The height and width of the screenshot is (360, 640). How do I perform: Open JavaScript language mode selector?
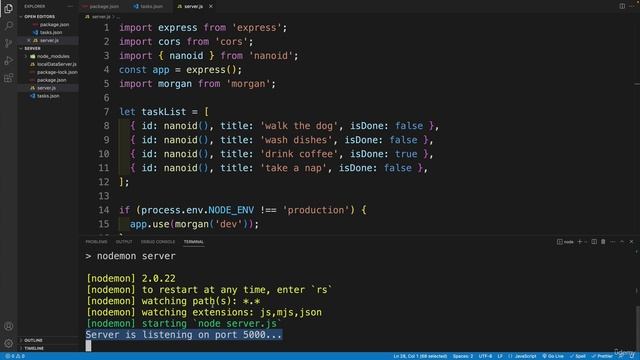pos(522,356)
